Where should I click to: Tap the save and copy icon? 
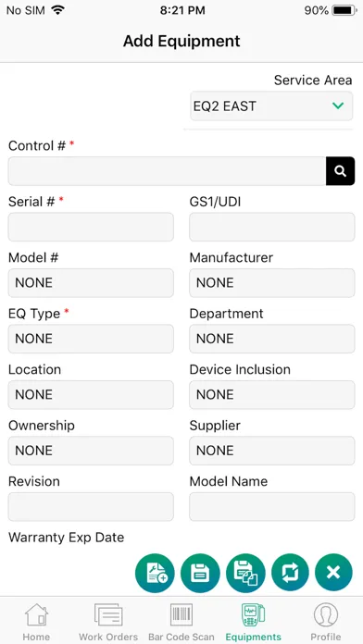tap(245, 573)
